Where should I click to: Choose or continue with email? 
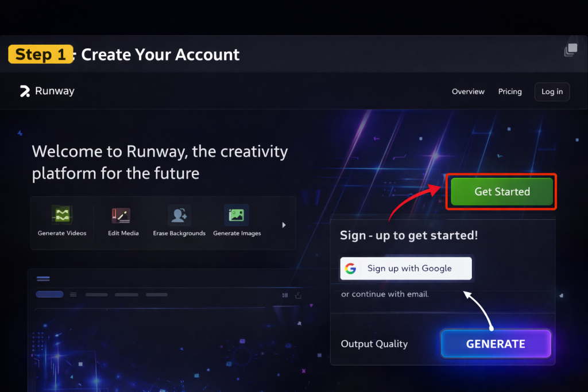coord(385,294)
